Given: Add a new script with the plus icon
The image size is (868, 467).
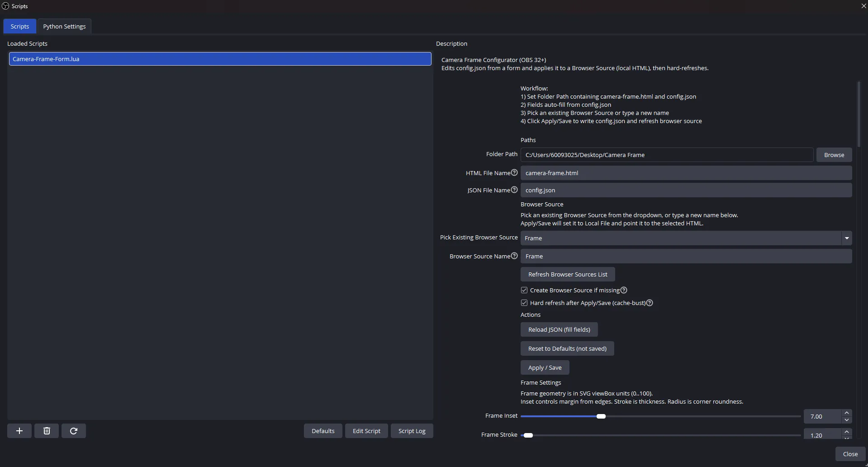Looking at the screenshot, I should pyautogui.click(x=19, y=431).
